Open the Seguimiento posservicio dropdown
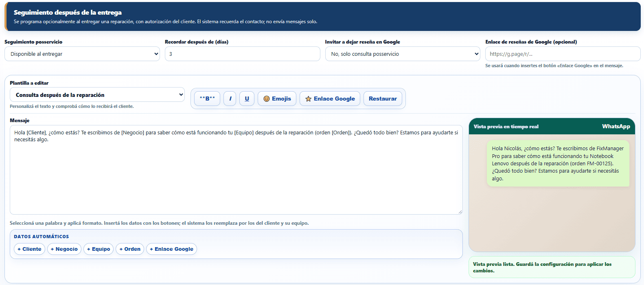This screenshot has height=285, width=644. pyautogui.click(x=82, y=54)
